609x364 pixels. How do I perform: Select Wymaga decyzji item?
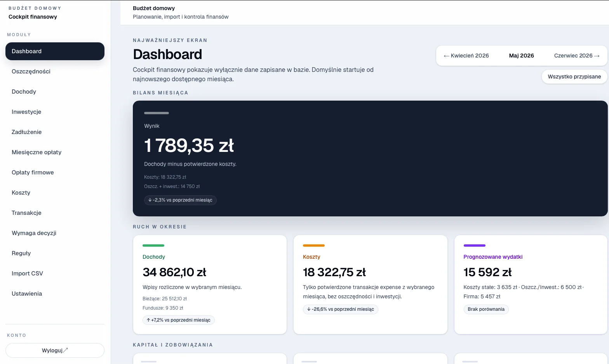point(55,233)
